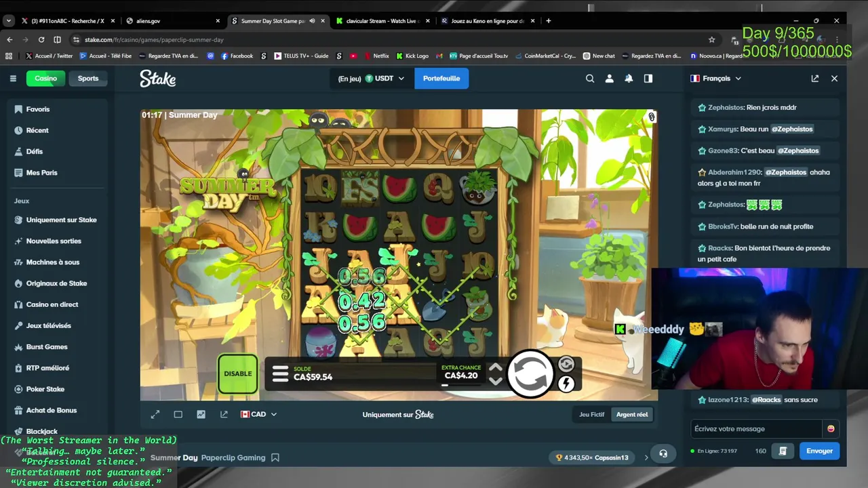The height and width of the screenshot is (488, 868).
Task: Switch to theater mode
Action: click(x=178, y=414)
